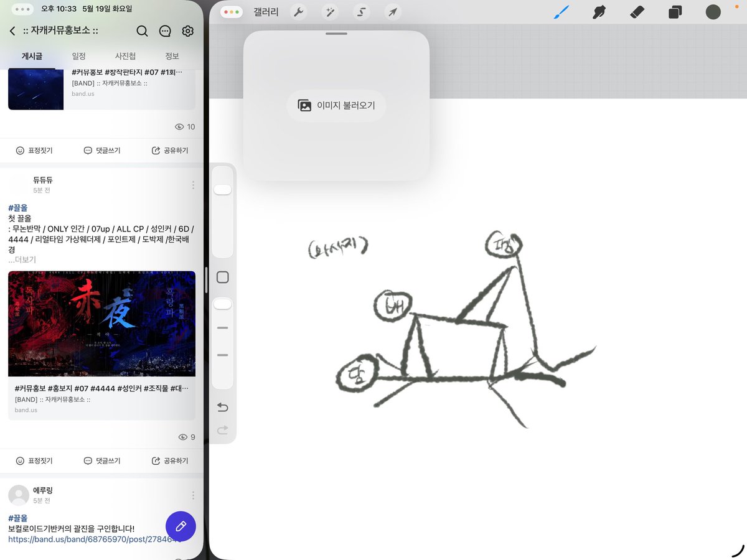Image resolution: width=747 pixels, height=560 pixels.
Task: Select the Brush tool
Action: click(x=561, y=12)
